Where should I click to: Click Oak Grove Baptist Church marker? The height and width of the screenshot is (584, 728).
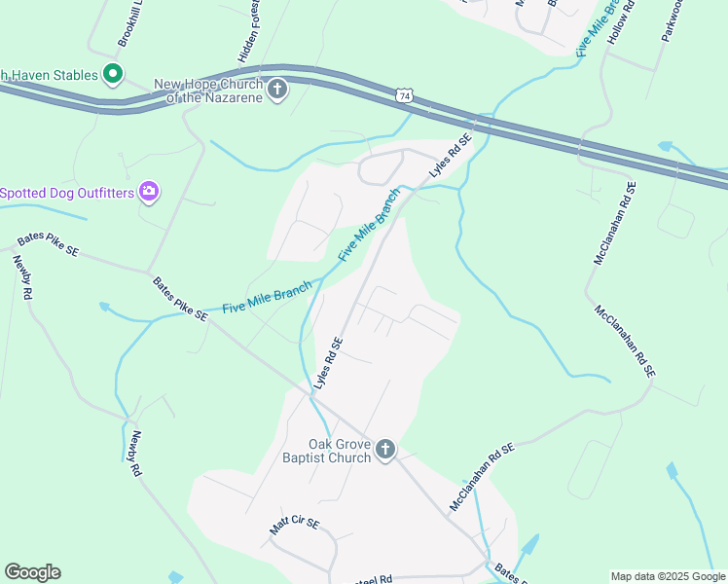click(x=385, y=450)
